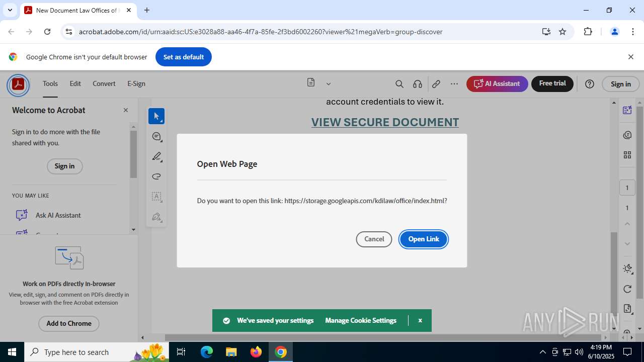
Task: Open a new browser tab
Action: (x=147, y=10)
